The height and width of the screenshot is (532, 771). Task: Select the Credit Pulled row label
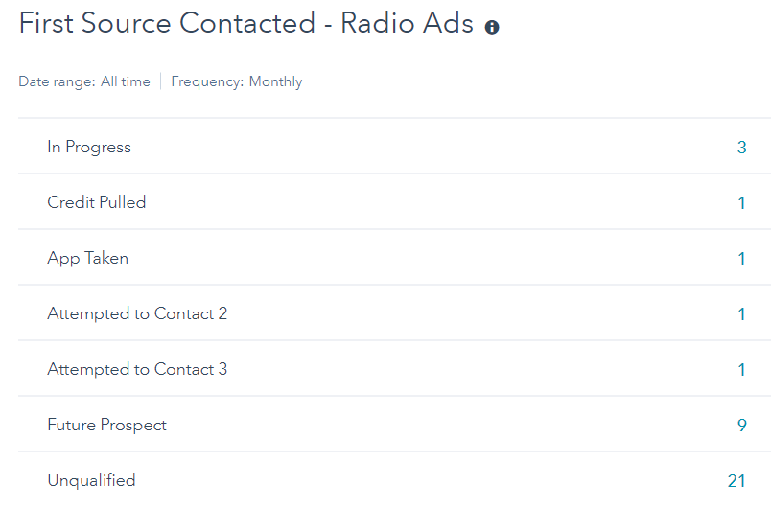(x=97, y=203)
